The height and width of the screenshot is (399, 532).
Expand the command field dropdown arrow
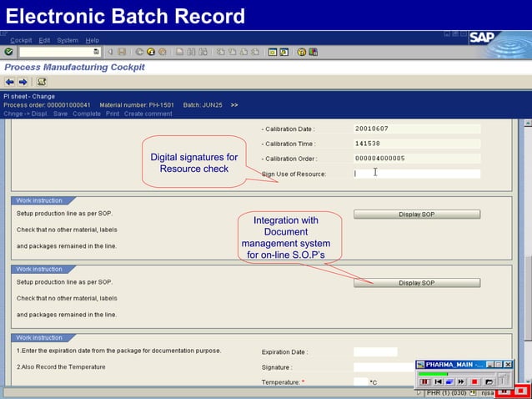point(96,52)
